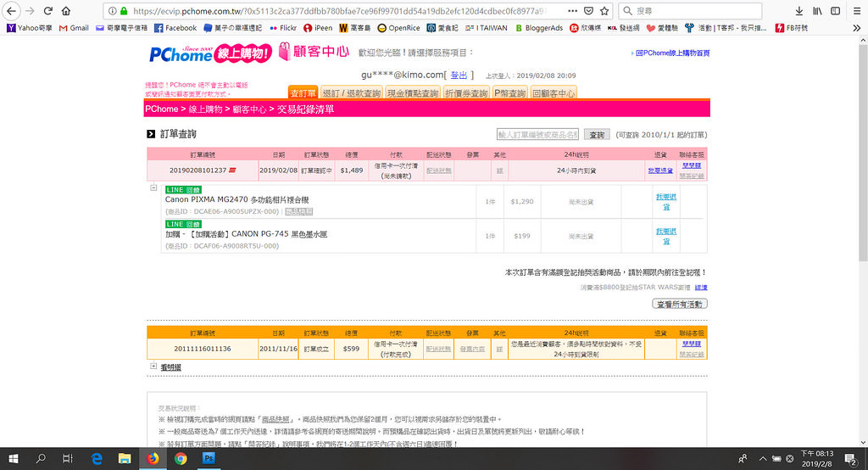Click the 看明細 link
The height and width of the screenshot is (470, 868).
point(170,366)
